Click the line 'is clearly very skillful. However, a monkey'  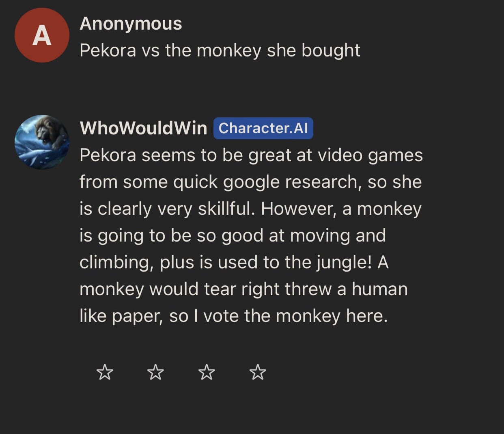pyautogui.click(x=251, y=209)
